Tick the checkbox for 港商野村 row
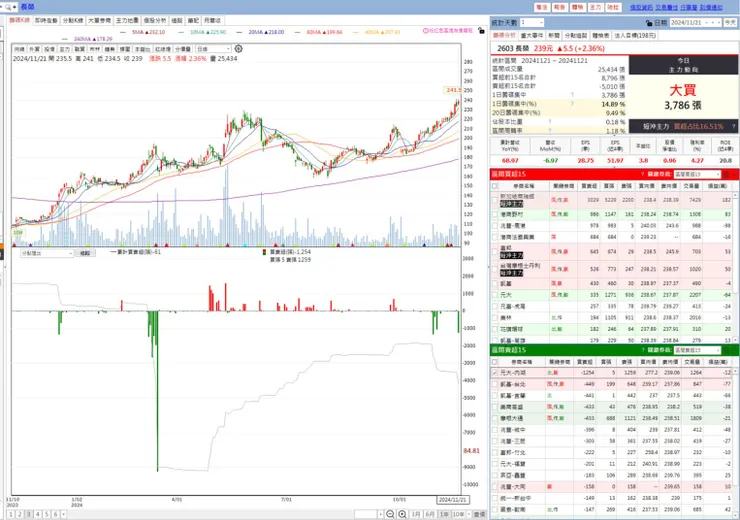 (x=495, y=214)
